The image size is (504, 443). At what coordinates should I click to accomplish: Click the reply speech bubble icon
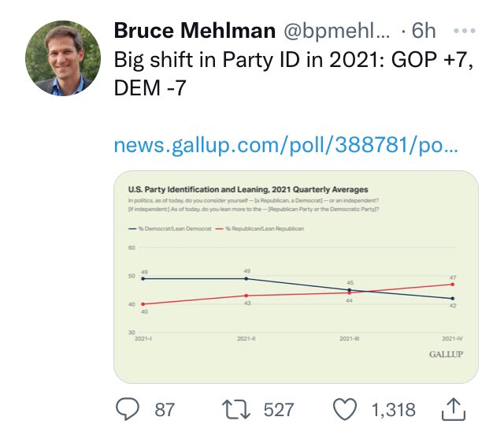(x=127, y=409)
